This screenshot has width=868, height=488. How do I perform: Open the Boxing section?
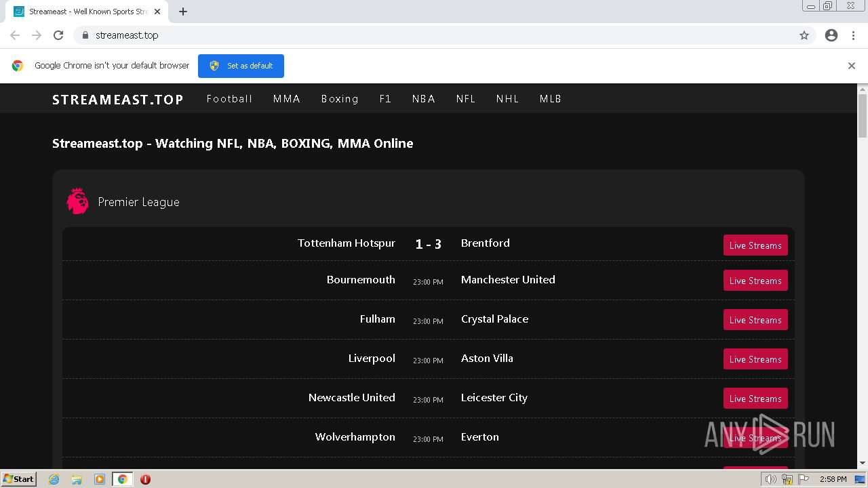340,99
